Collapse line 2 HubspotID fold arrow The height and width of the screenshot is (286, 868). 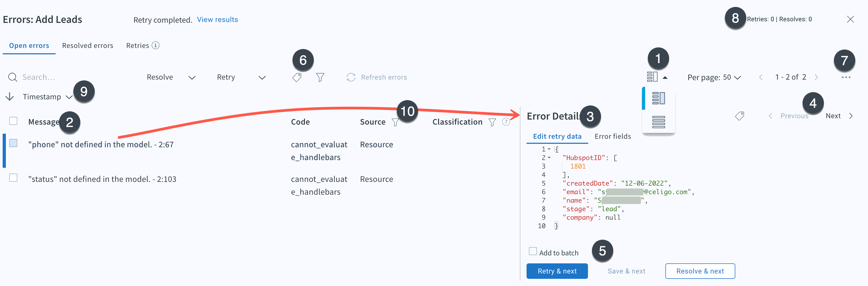(549, 157)
